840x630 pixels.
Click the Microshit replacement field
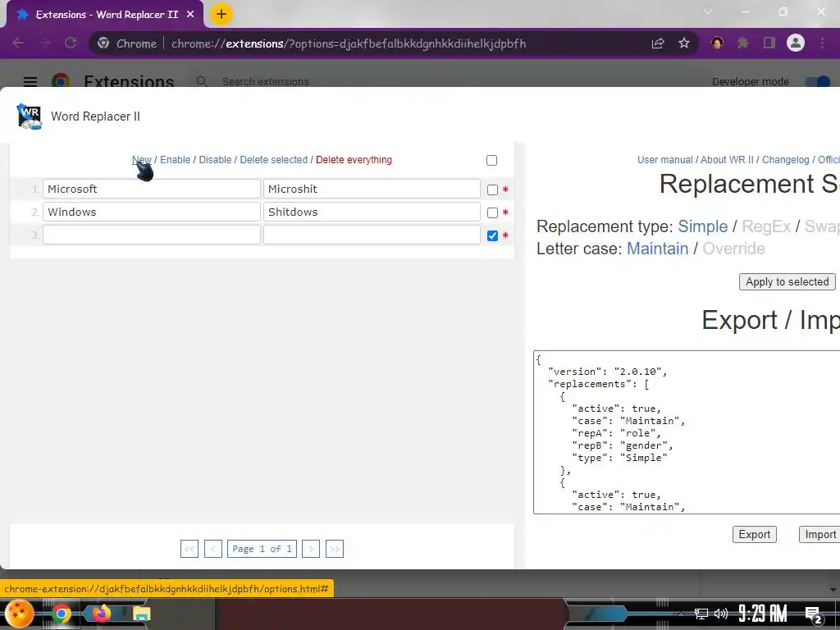pos(372,189)
